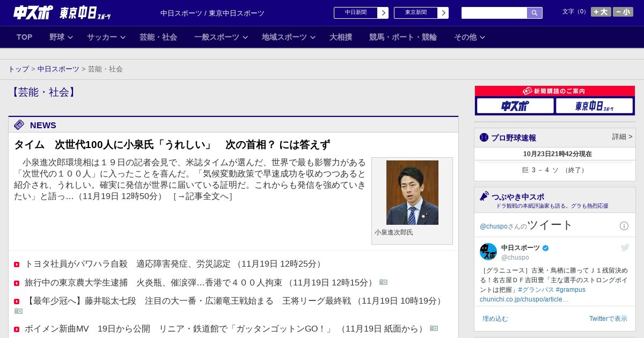Increase text size with the ＋大 button
Image resolution: width=644 pixels, height=338 pixels.
click(601, 12)
